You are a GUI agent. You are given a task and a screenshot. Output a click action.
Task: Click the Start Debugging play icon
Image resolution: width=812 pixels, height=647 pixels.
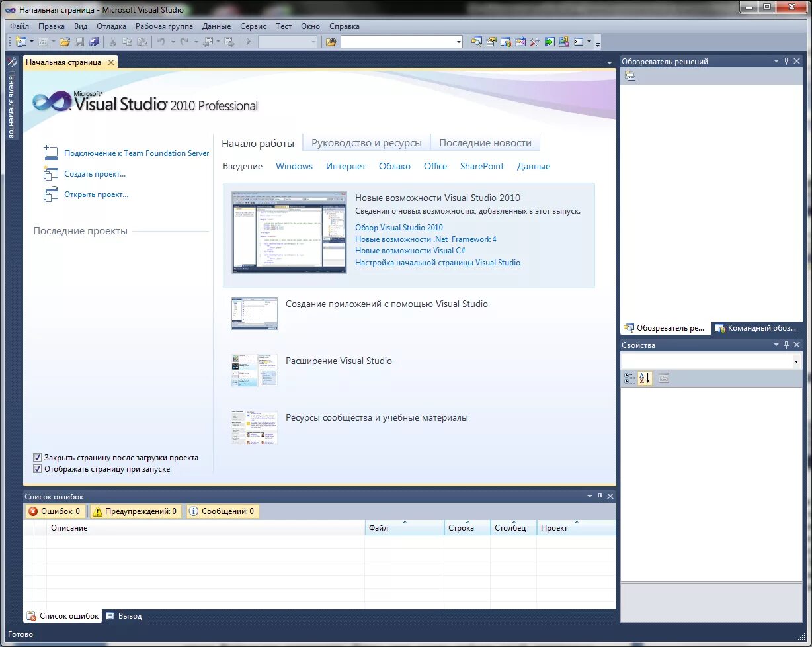tap(249, 42)
